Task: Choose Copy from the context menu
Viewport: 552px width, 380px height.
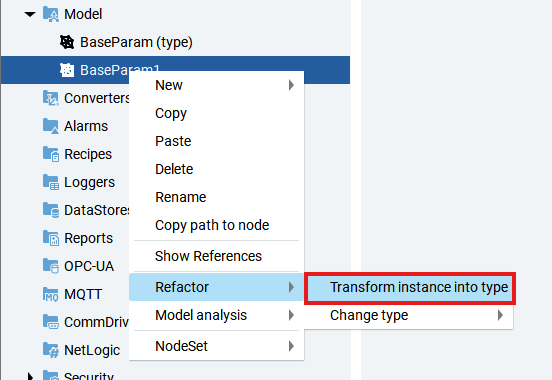Action: tap(216, 113)
